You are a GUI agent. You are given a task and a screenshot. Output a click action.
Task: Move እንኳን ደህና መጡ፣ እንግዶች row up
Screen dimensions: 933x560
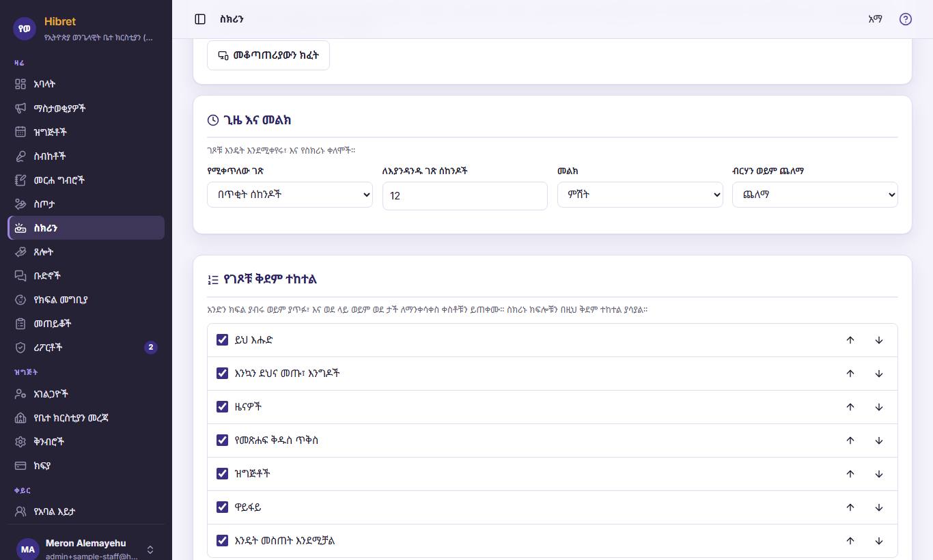pos(850,374)
